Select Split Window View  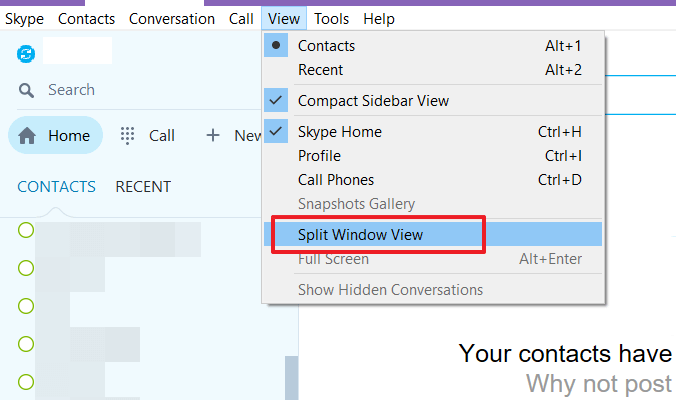[433, 234]
